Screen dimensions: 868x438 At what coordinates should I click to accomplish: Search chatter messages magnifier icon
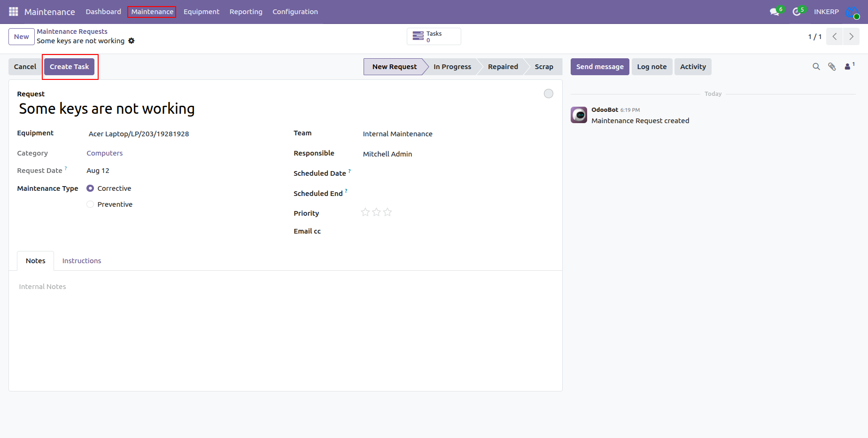(816, 67)
